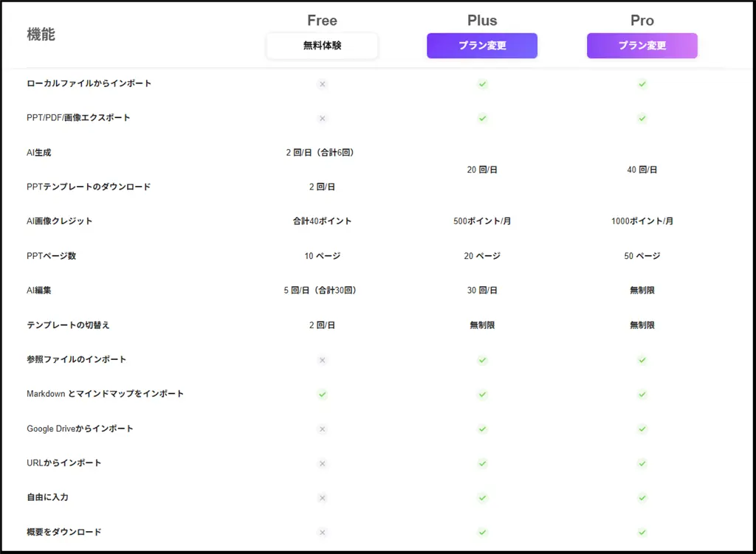Select the AI編集 row label
The height and width of the screenshot is (554, 756).
pos(38,290)
